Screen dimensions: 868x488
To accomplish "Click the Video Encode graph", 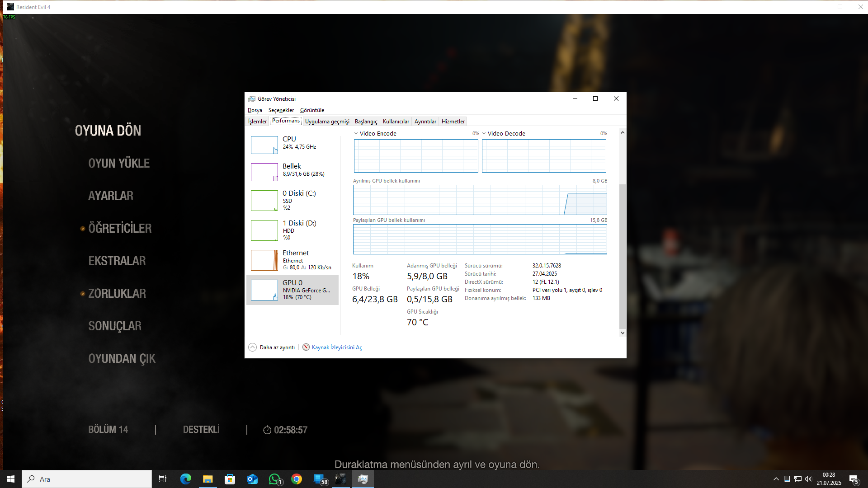I will click(416, 156).
